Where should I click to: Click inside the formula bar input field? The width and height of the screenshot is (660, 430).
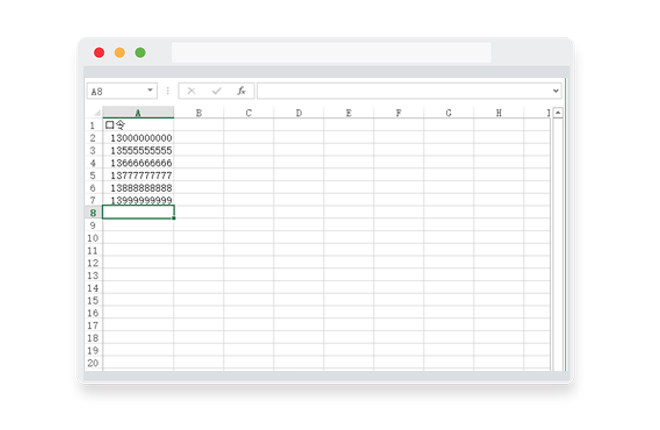pos(404,91)
